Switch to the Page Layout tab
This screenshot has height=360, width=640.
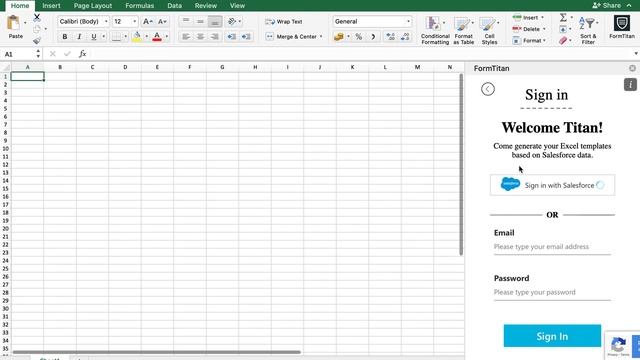93,6
